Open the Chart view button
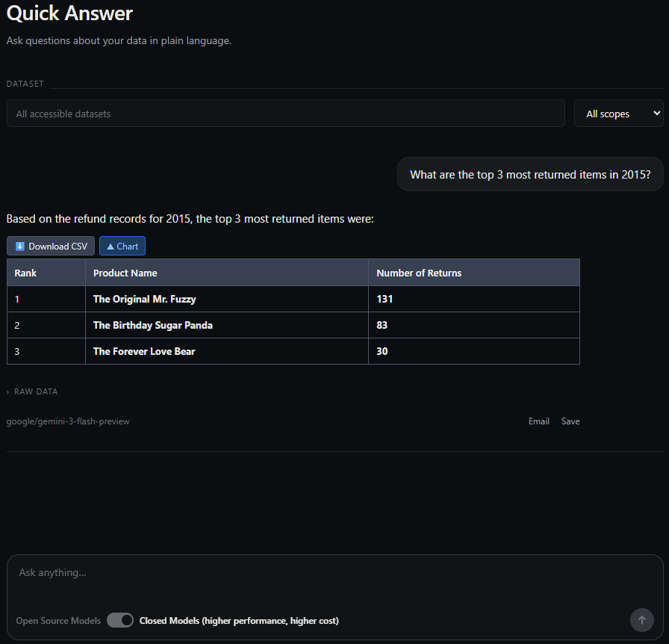Screen dimensions: 669x644 122,246
